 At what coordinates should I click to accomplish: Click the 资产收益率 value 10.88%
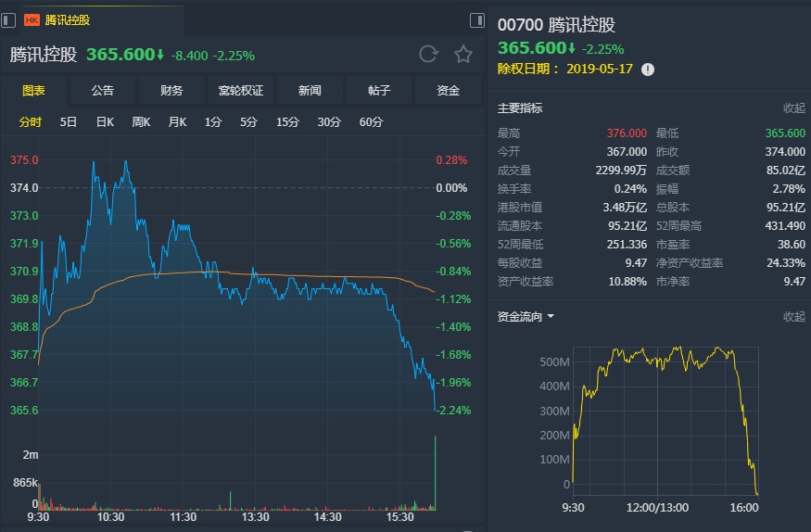[627, 281]
